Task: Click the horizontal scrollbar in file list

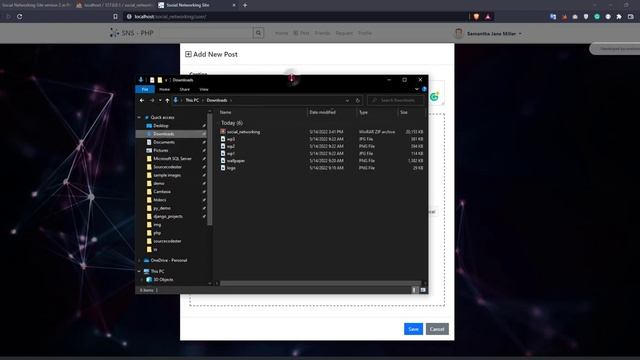Action: point(320,283)
